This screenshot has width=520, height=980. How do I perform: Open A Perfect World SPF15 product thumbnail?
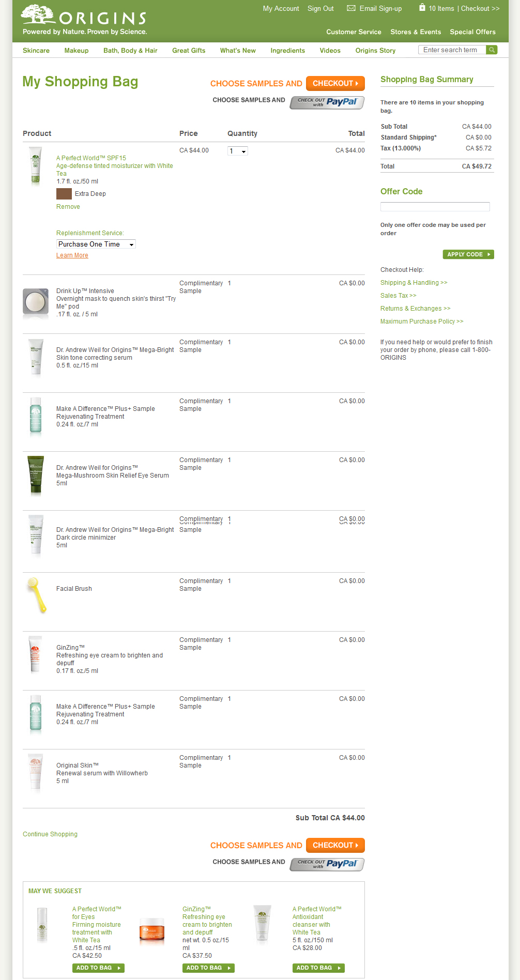(35, 166)
